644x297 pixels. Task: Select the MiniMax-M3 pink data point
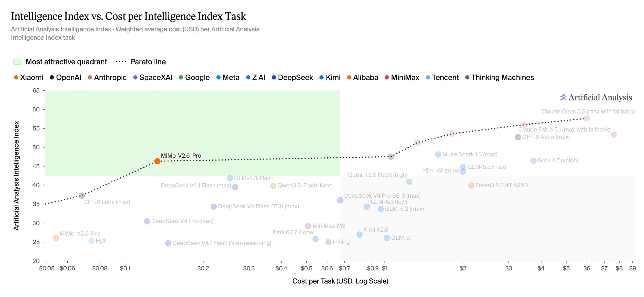coord(308,226)
